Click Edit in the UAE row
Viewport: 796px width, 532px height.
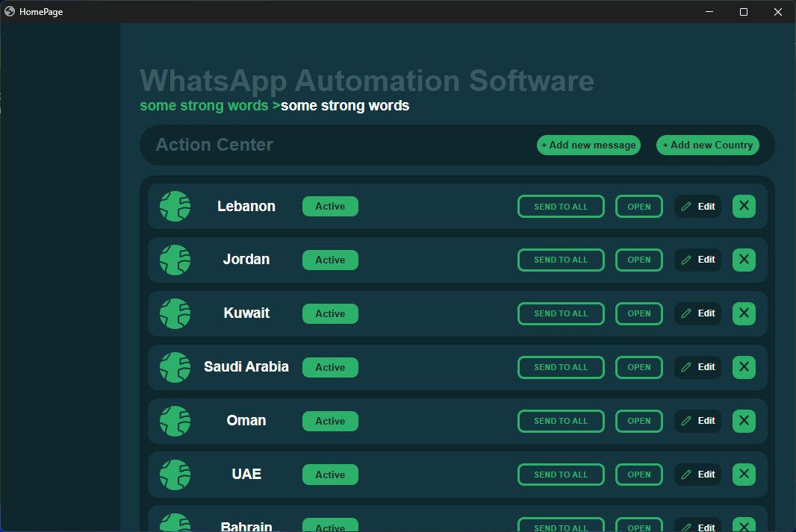pos(697,475)
